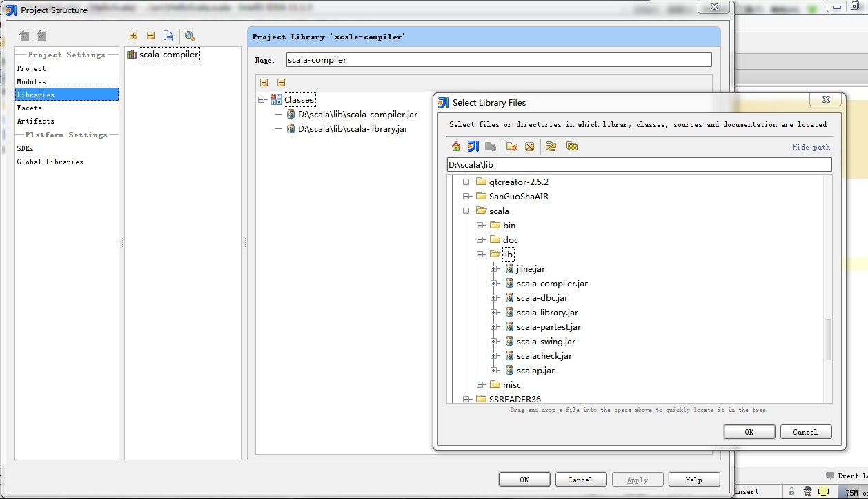Click the Home directory icon in file chooser

455,146
